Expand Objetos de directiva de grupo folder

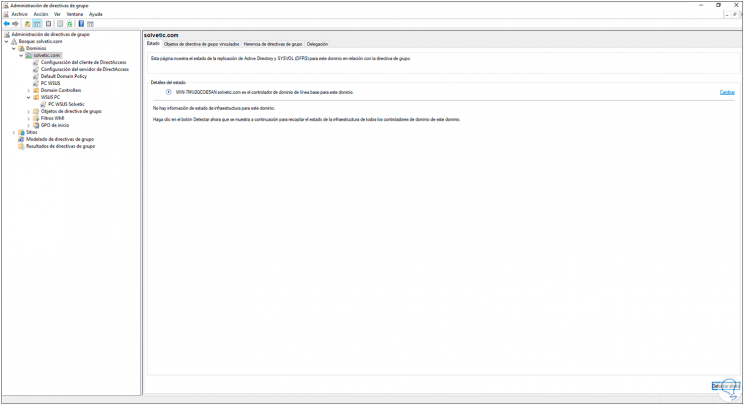tap(29, 111)
